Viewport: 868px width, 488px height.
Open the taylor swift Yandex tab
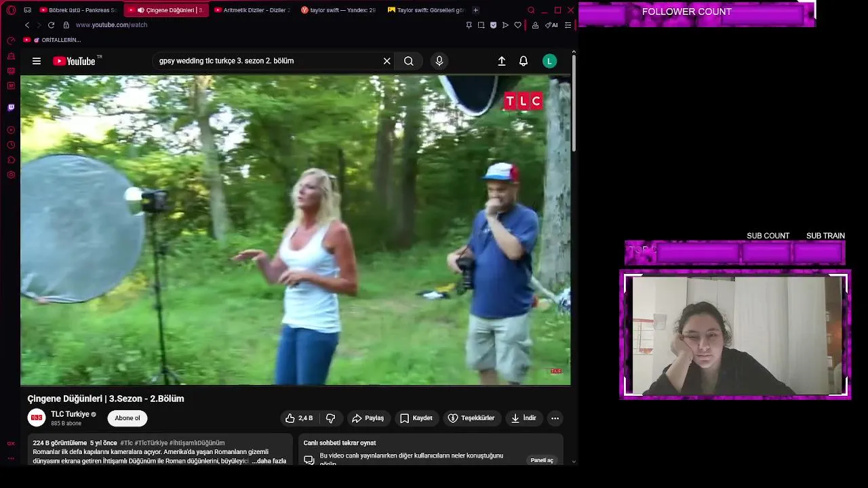[339, 10]
